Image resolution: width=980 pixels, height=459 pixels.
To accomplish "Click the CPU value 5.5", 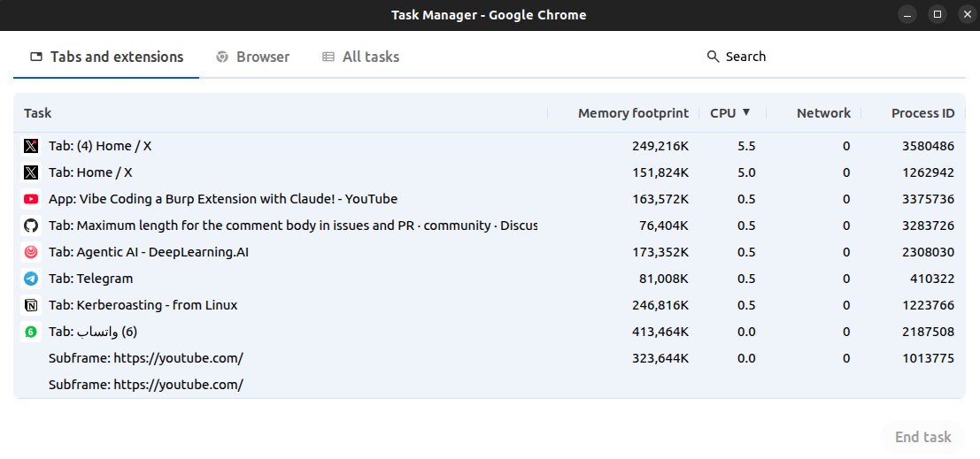I will coord(746,146).
